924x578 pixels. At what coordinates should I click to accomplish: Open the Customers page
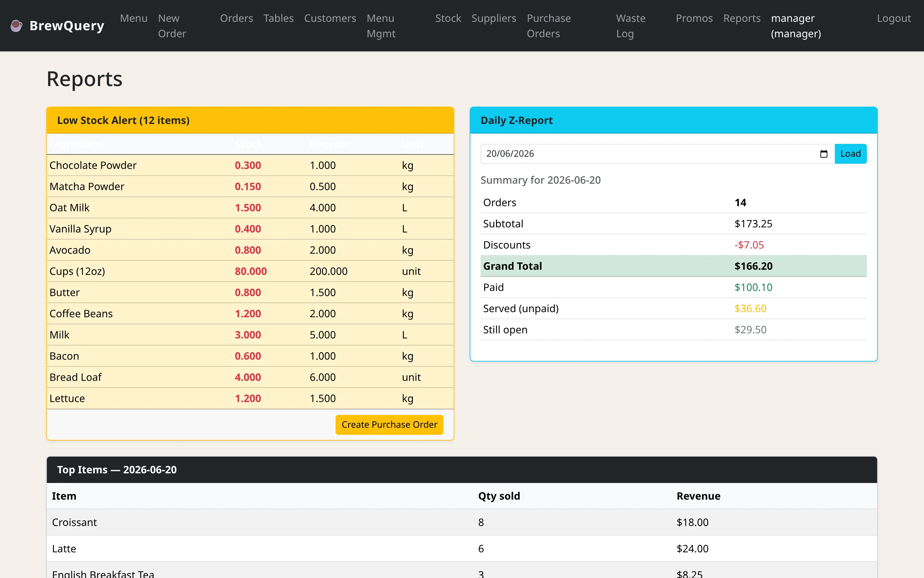(330, 18)
